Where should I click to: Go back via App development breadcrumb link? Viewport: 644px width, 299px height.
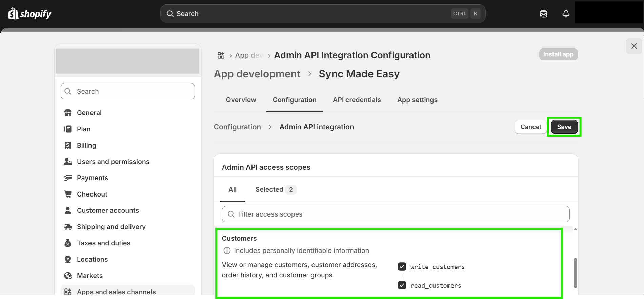pos(257,74)
